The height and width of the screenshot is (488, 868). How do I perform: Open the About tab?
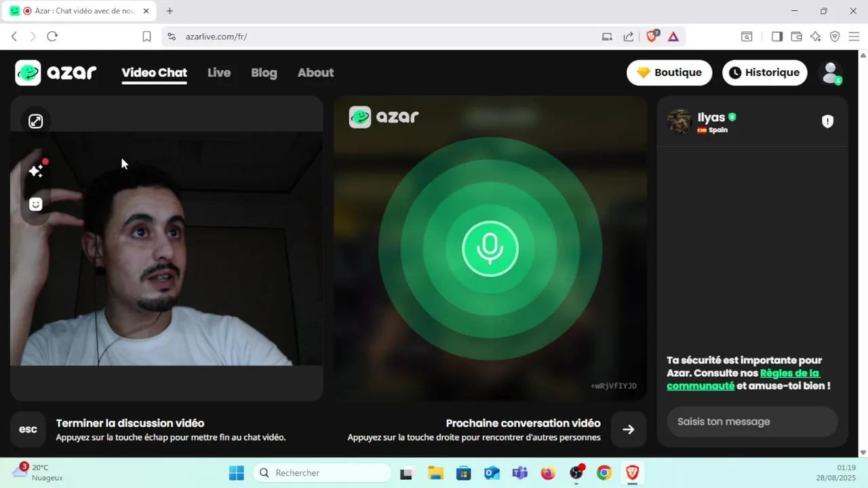pos(315,73)
